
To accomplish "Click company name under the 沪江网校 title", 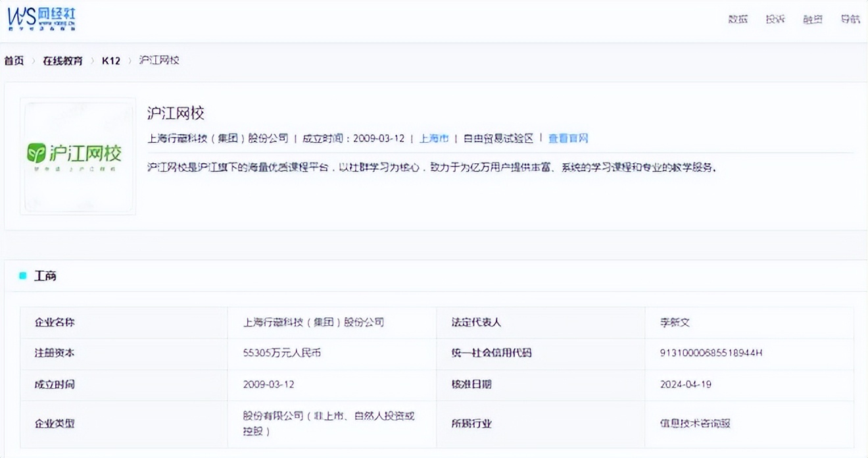I will [218, 138].
